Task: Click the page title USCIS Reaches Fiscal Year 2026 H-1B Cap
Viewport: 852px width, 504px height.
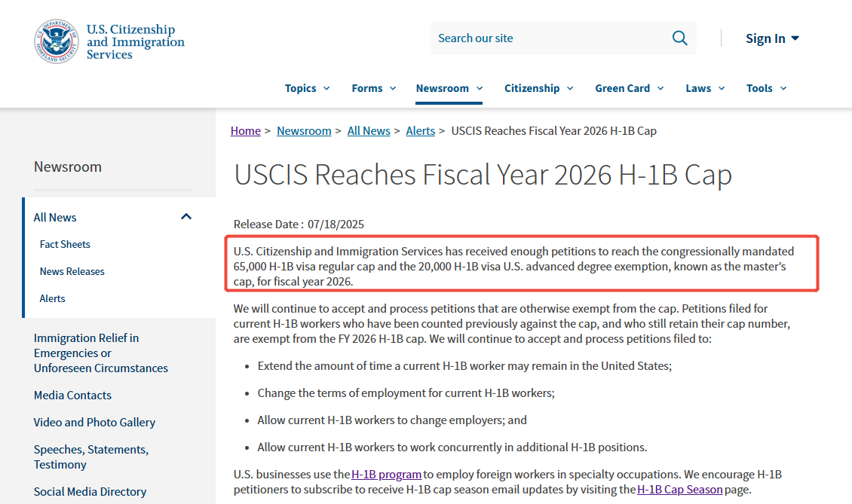Action: [x=483, y=175]
